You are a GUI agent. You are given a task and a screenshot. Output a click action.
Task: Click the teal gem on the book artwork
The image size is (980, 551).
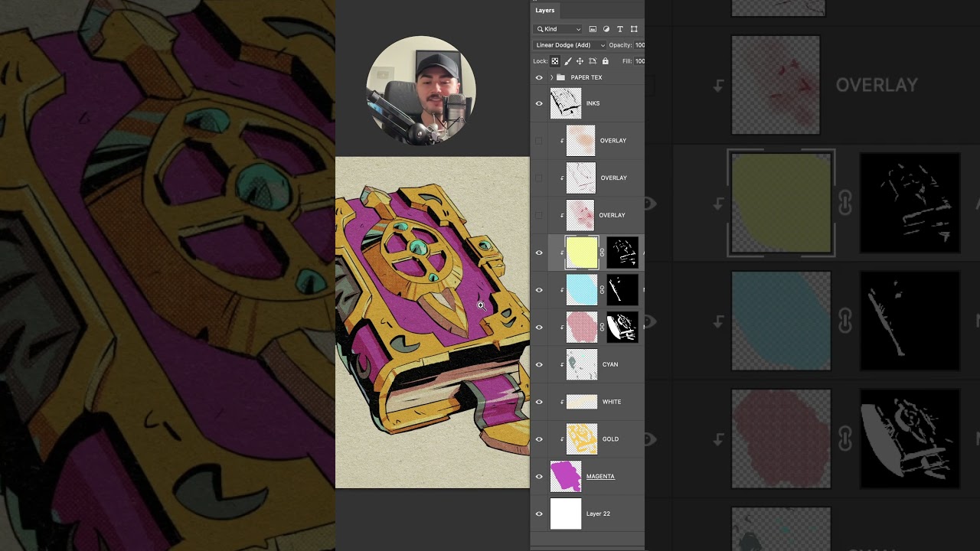click(x=417, y=247)
